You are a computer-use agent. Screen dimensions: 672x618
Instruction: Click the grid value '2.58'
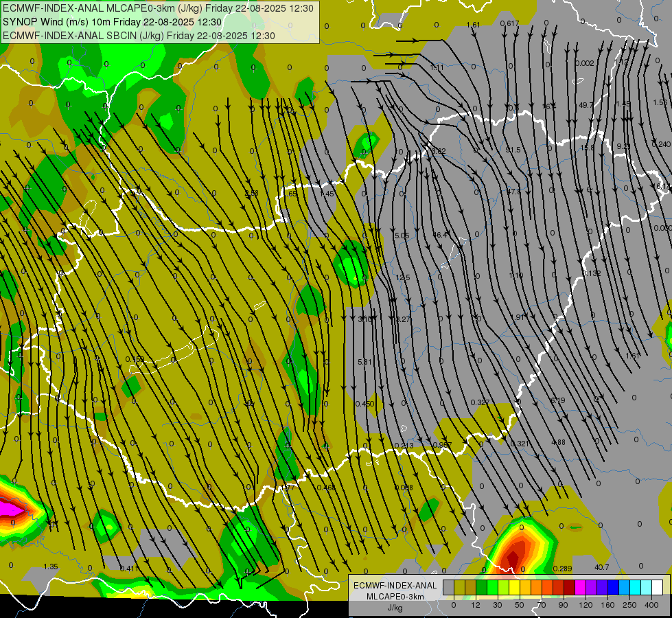(x=252, y=194)
